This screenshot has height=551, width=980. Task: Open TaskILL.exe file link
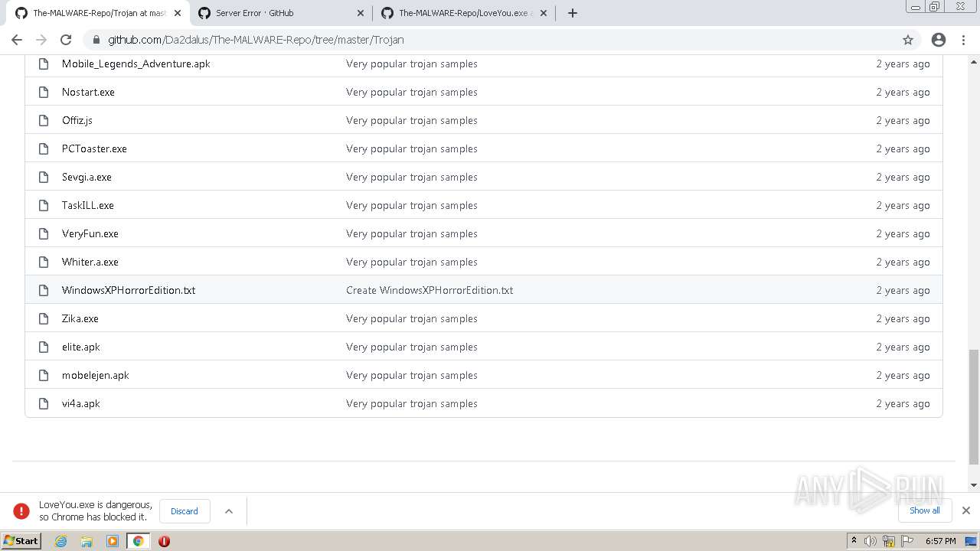(88, 205)
